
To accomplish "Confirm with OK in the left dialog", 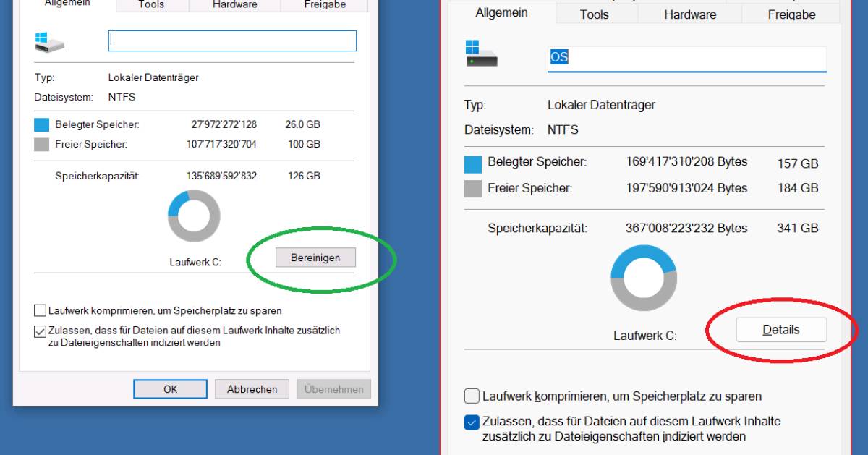I will point(170,389).
